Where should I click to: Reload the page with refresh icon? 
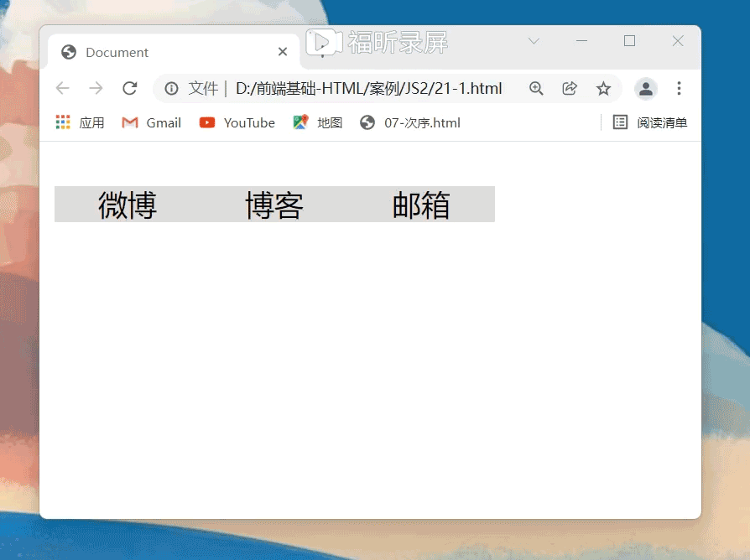click(x=129, y=89)
